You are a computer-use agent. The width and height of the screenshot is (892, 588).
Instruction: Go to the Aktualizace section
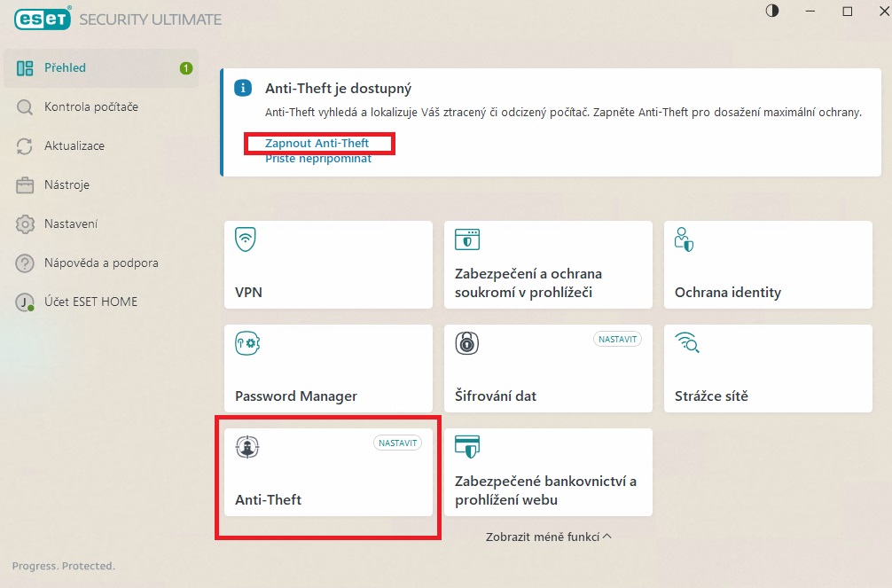[101, 146]
